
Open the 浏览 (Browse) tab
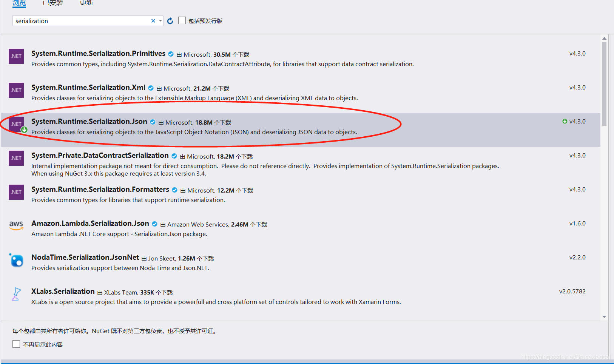(x=19, y=3)
